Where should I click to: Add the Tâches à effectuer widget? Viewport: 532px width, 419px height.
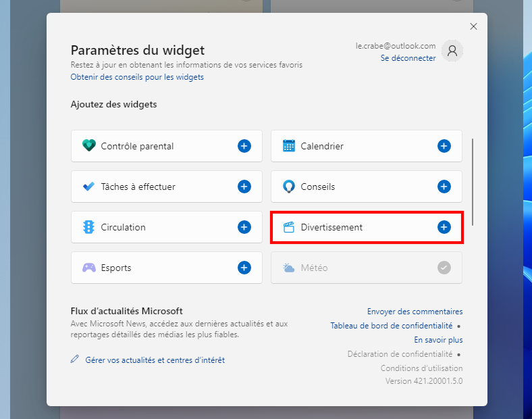[x=244, y=187]
